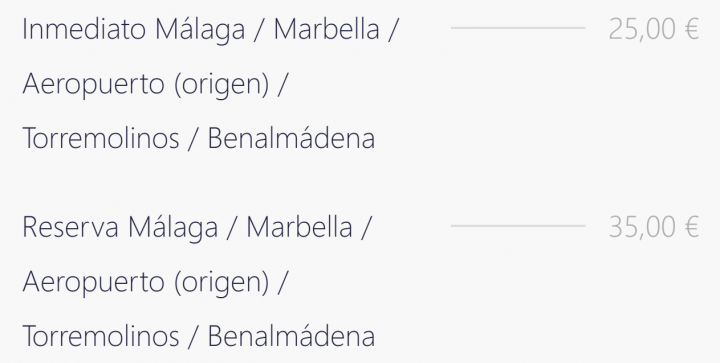This screenshot has height=363, width=720.
Task: Click "Aeropuerto" under the Inmediato fare
Action: (93, 85)
